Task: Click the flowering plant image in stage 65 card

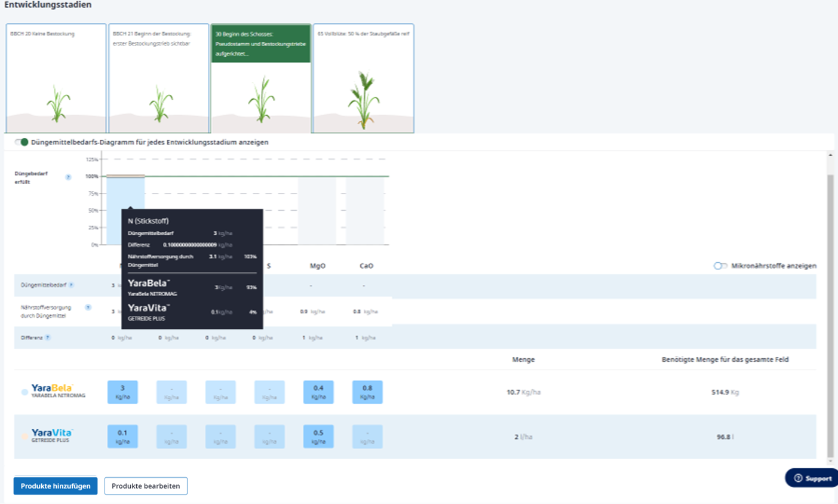Action: point(364,100)
